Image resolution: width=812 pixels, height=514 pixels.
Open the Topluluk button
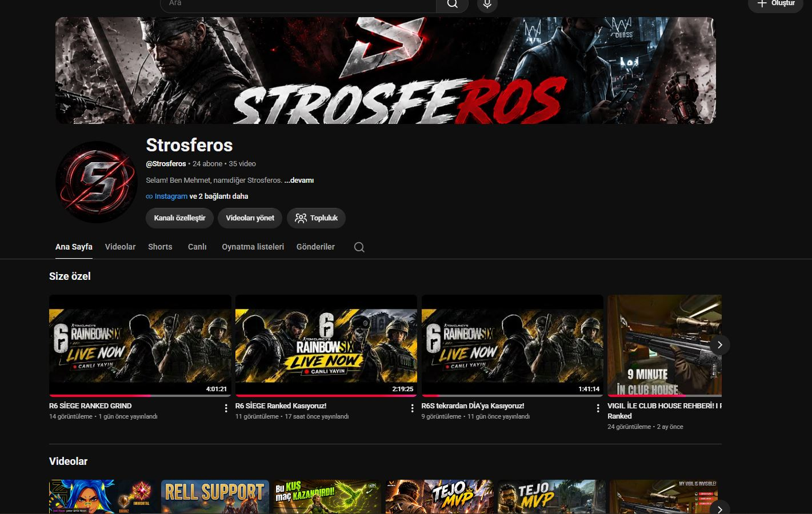316,218
